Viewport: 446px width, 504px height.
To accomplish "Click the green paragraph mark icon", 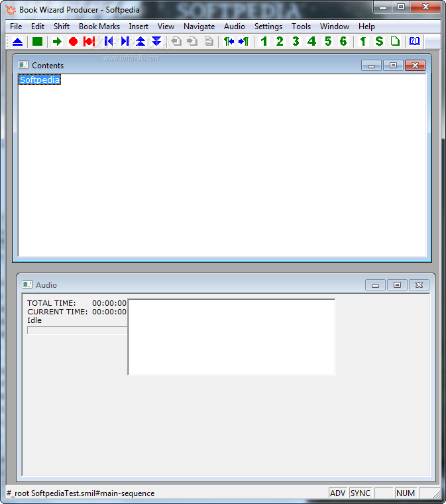I will pyautogui.click(x=363, y=42).
